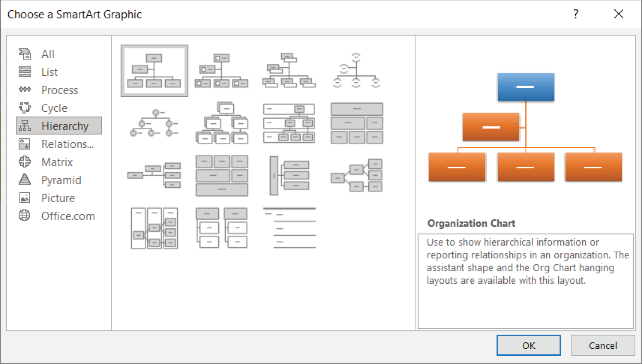Click the layout description text box

(526, 281)
